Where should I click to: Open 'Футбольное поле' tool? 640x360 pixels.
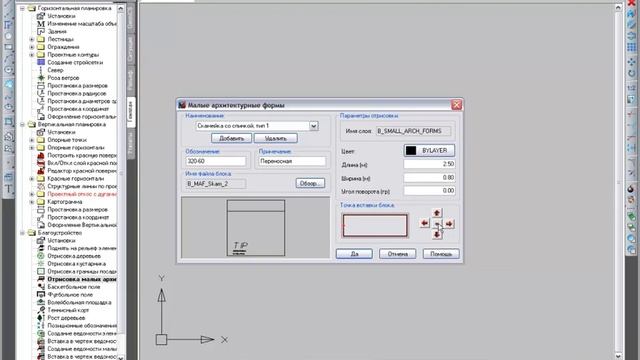70,295
